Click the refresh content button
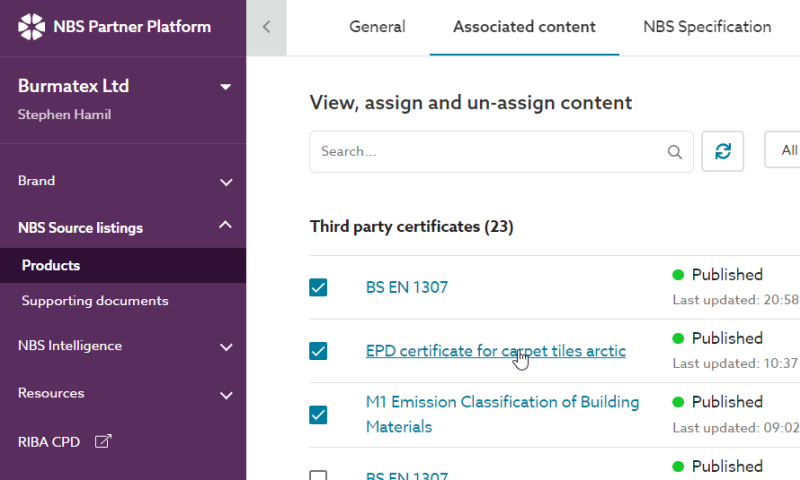The image size is (800, 480). pyautogui.click(x=722, y=151)
